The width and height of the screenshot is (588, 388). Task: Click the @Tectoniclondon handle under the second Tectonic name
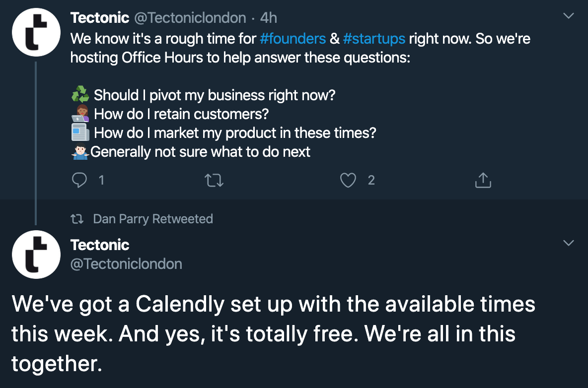tap(126, 264)
